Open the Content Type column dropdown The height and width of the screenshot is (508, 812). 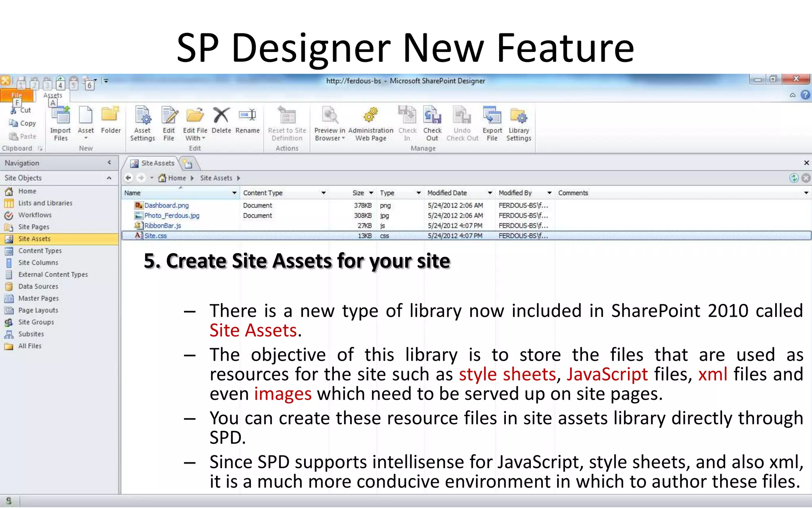324,193
